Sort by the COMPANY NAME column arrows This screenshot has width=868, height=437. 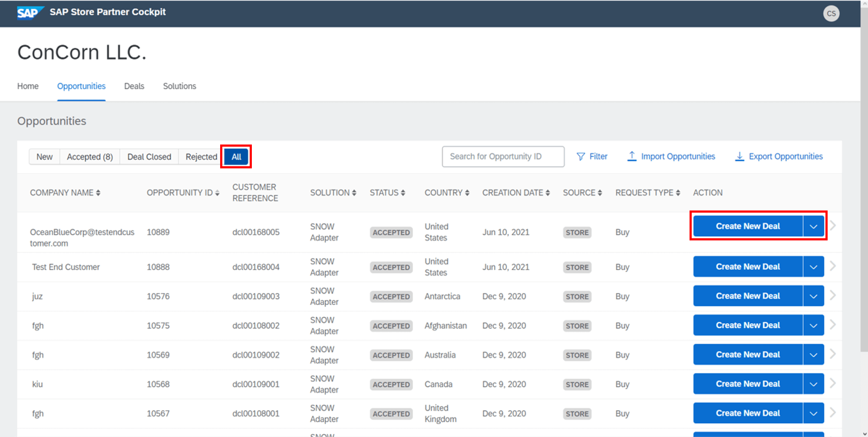[x=99, y=192]
